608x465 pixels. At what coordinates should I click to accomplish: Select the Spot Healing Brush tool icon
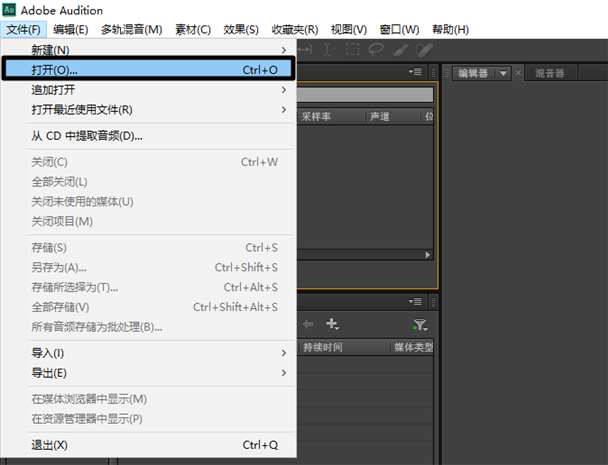click(x=424, y=50)
